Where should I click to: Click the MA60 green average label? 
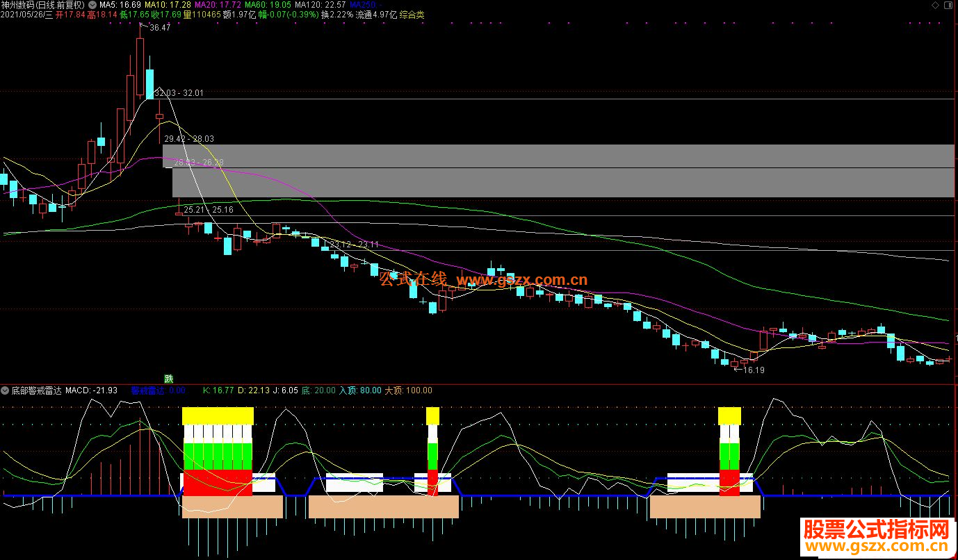pos(268,5)
